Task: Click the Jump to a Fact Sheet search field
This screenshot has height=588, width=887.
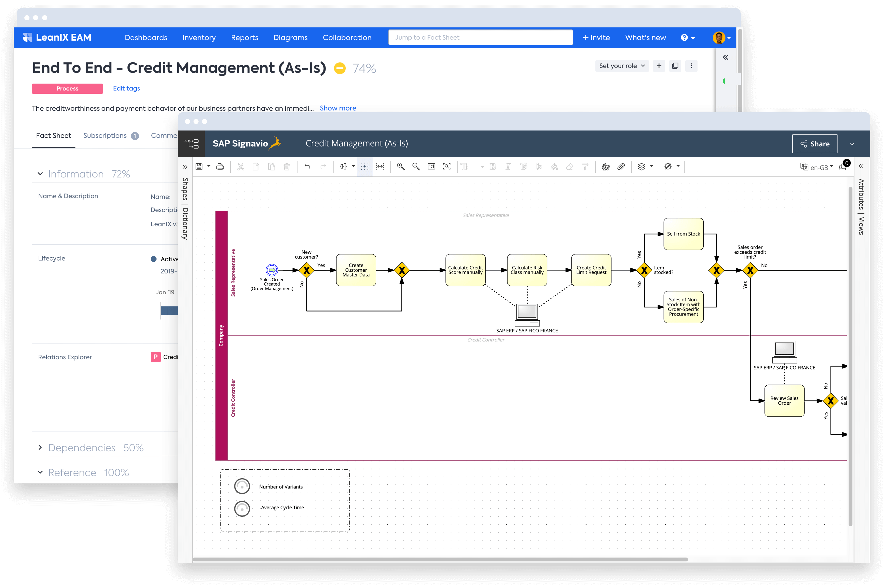Action: tap(481, 38)
